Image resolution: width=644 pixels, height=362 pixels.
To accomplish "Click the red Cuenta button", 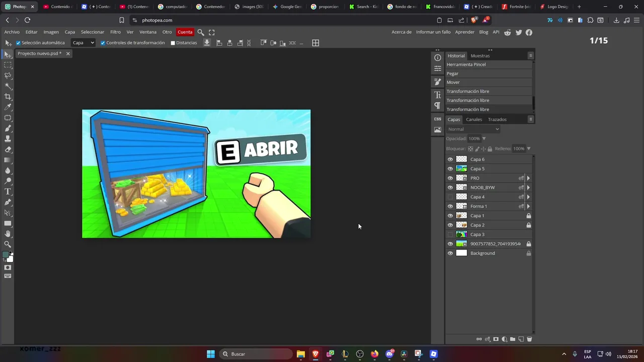I will coord(185,32).
